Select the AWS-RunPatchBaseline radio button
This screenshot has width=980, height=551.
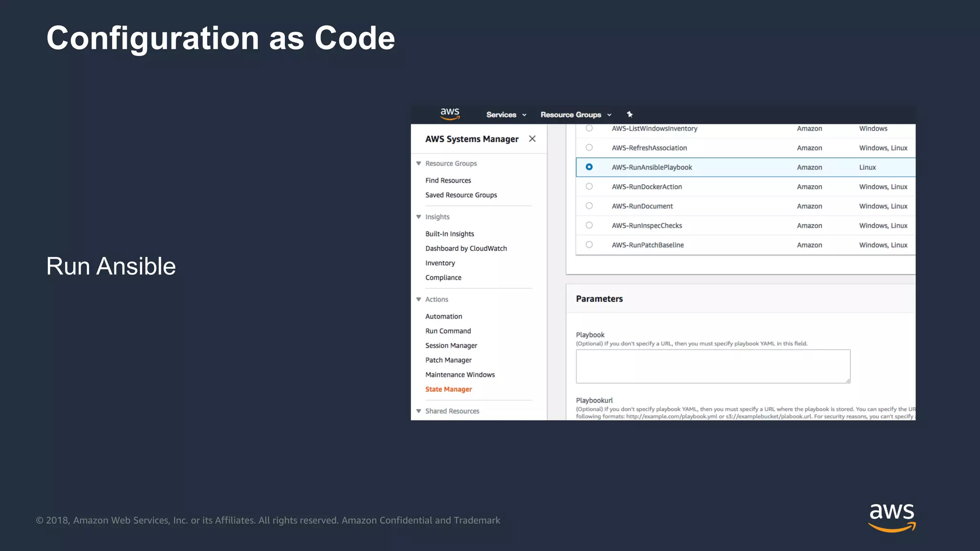[589, 244]
